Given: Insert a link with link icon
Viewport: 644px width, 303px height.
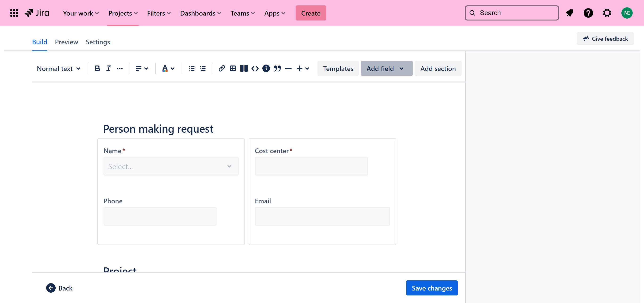Looking at the screenshot, I should 222,68.
